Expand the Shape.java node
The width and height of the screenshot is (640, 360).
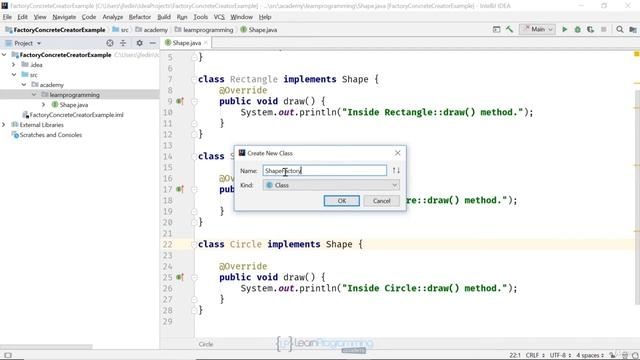(x=43, y=105)
